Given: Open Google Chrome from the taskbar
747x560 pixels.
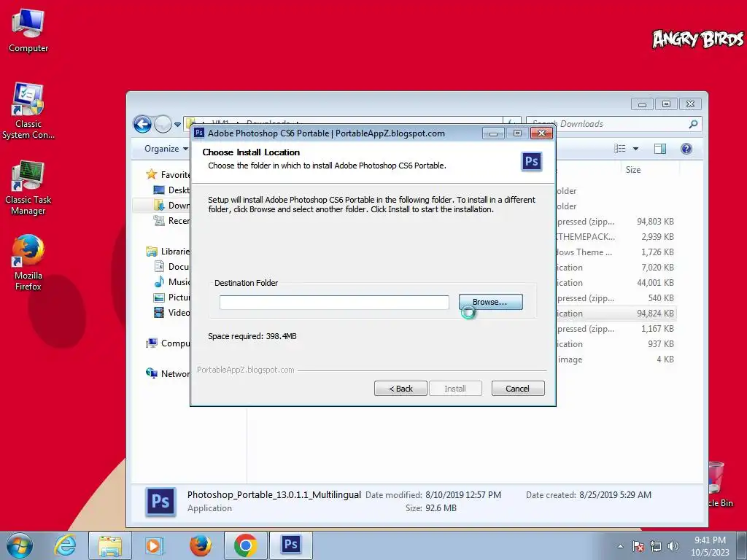Looking at the screenshot, I should (x=245, y=545).
